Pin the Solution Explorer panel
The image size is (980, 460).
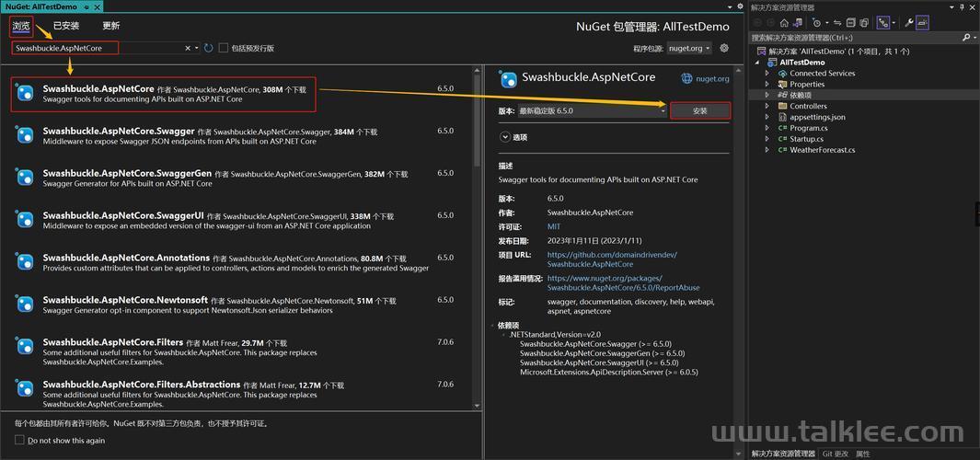click(x=962, y=6)
